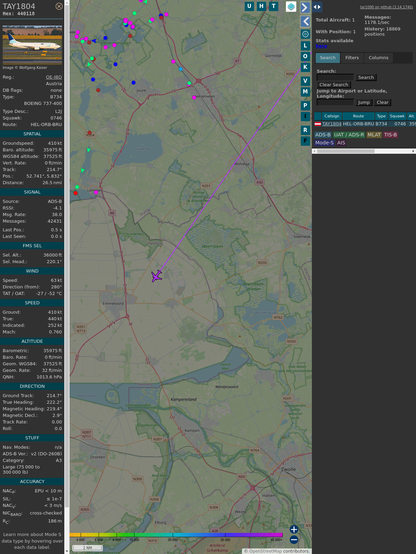Switch to the Filters tab
The height and width of the screenshot is (554, 416).
pos(352,58)
